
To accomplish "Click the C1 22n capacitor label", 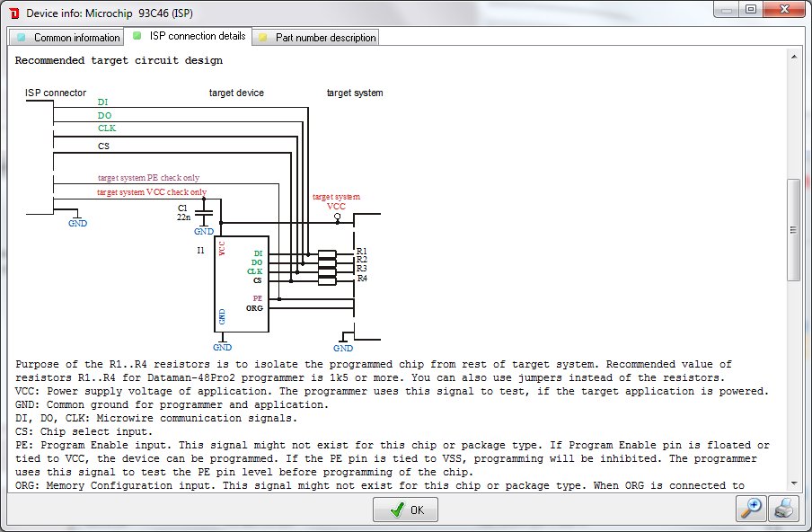I will point(182,211).
